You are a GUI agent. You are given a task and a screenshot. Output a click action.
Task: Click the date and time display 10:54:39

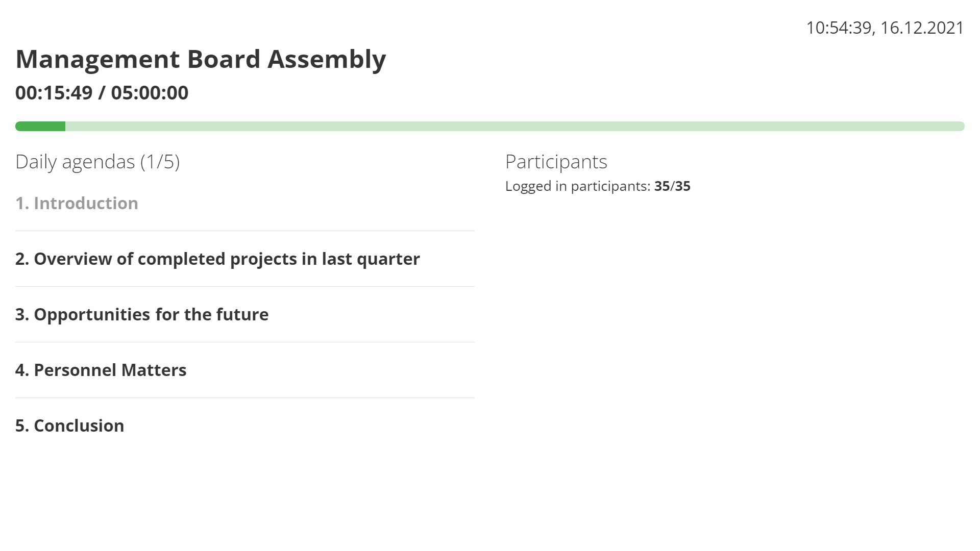click(839, 28)
